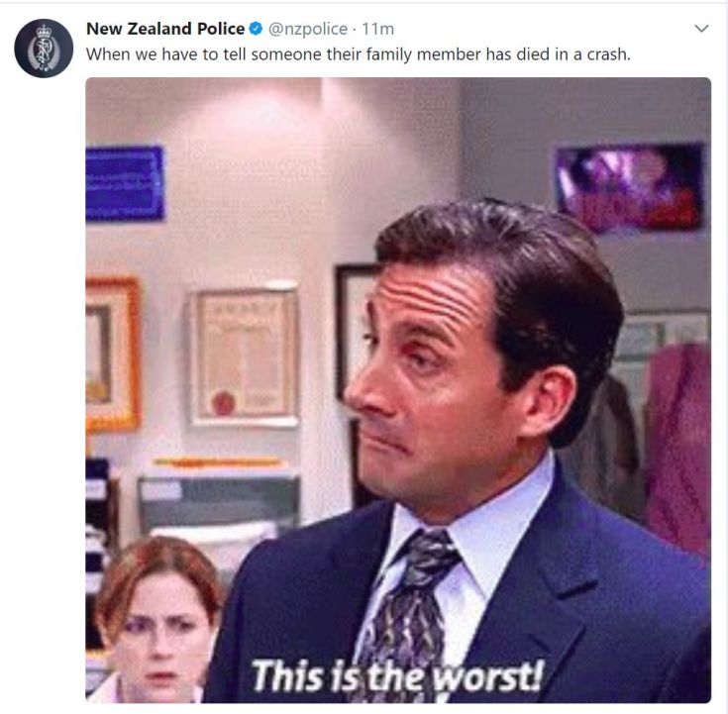This screenshot has height=714, width=728.
Task: Click the "This is the worst!" caption
Action: click(397, 676)
